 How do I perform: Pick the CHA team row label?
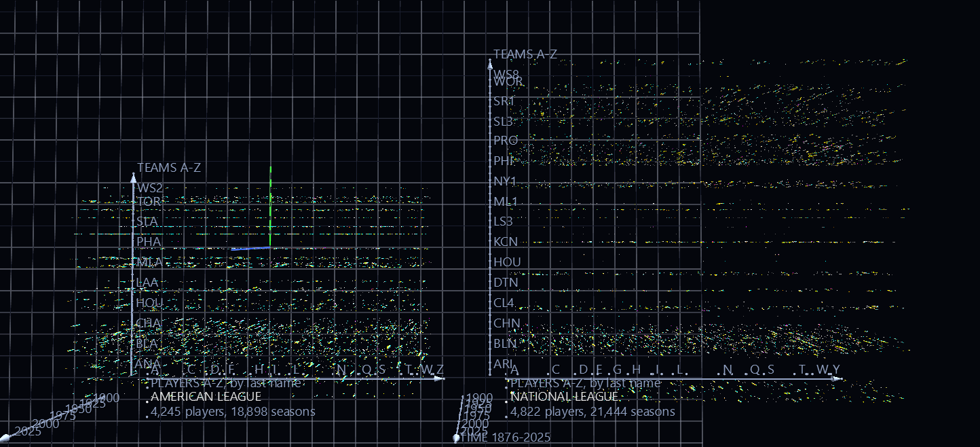(x=149, y=323)
